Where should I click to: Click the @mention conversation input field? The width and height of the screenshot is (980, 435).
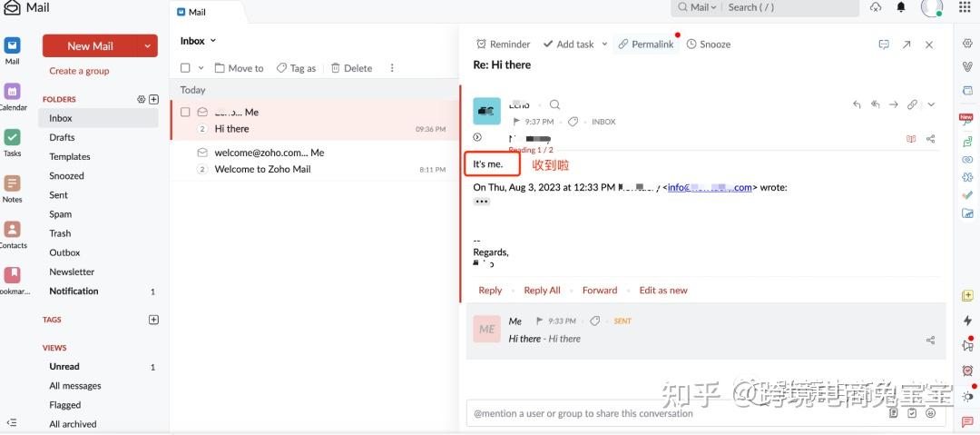(671, 413)
